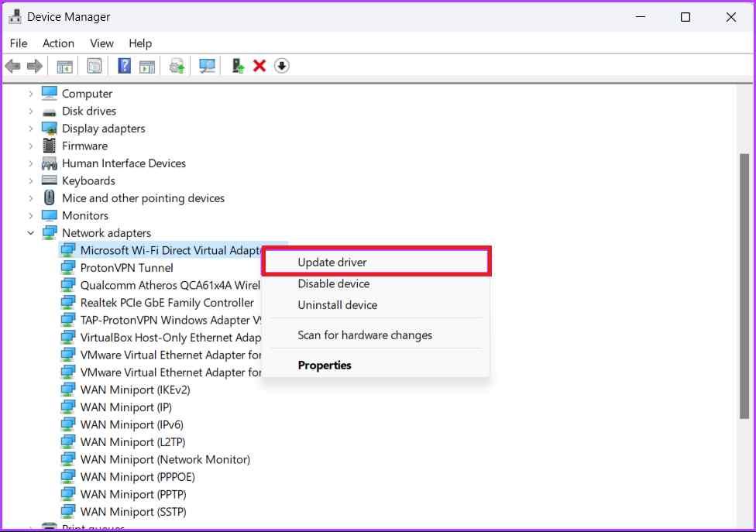Select WAN Miniport (PPTP)
756x532 pixels.
click(133, 494)
